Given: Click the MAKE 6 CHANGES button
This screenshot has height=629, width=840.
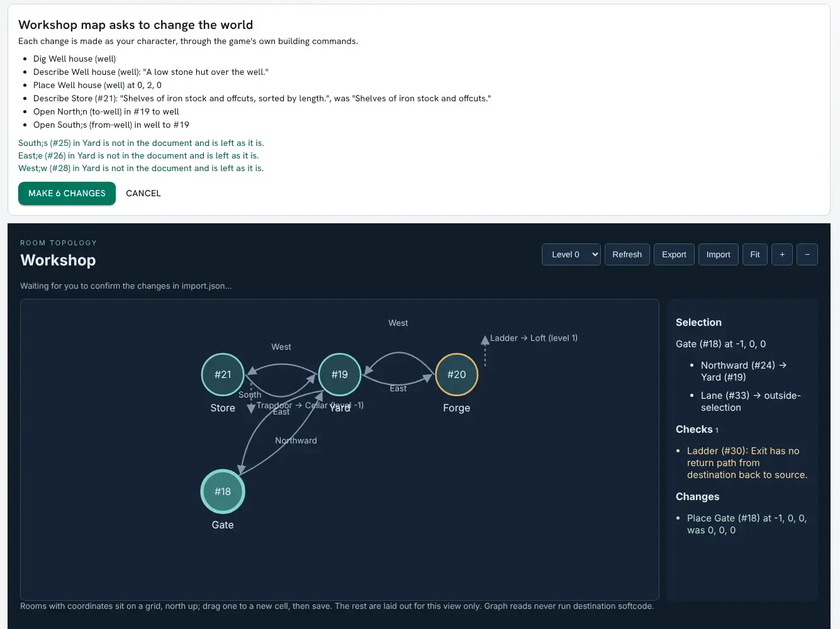Looking at the screenshot, I should pyautogui.click(x=67, y=193).
